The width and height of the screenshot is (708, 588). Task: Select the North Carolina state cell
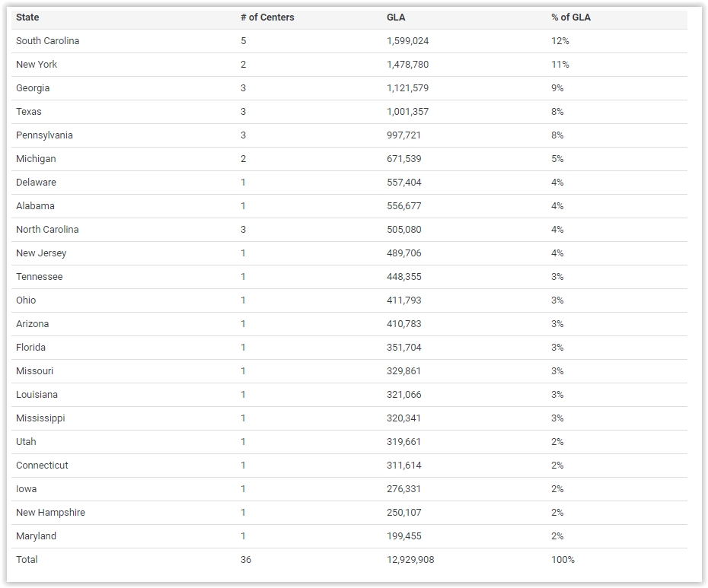click(x=47, y=229)
